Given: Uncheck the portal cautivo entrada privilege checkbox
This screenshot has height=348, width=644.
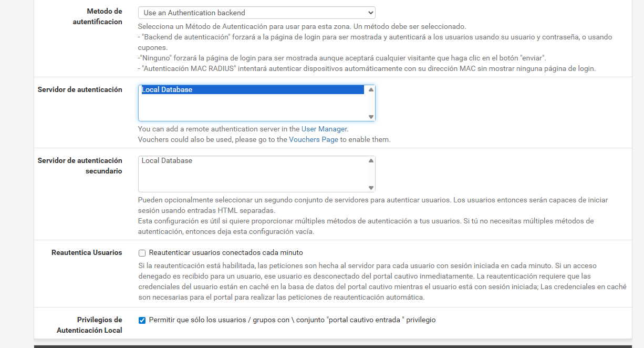Looking at the screenshot, I should click(142, 320).
